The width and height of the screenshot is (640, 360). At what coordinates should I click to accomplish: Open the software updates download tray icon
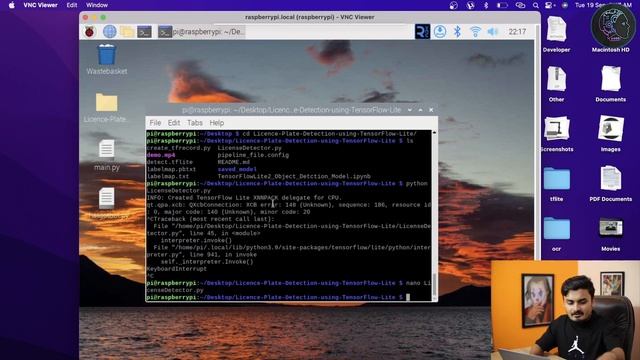(x=440, y=31)
